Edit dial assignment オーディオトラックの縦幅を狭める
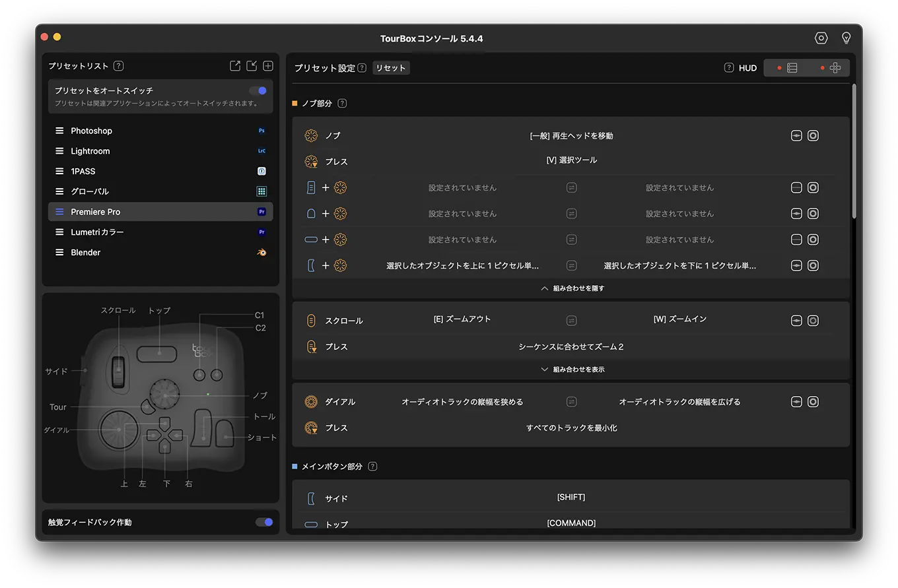This screenshot has width=898, height=588. (462, 402)
